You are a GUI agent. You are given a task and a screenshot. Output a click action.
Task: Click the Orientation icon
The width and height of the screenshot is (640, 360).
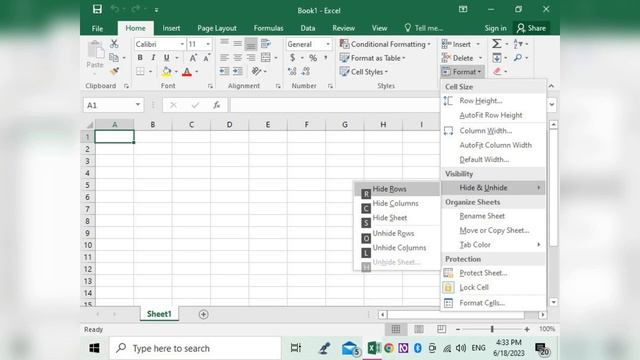[256, 71]
